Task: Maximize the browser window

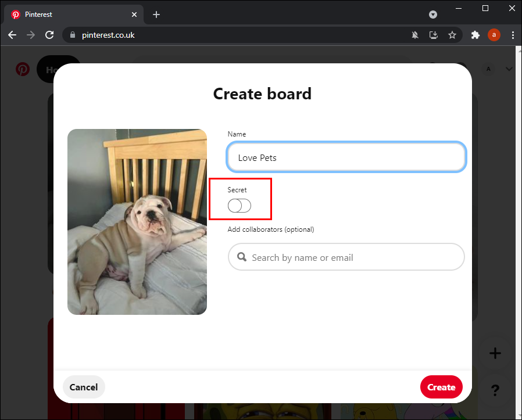Action: coord(485,8)
